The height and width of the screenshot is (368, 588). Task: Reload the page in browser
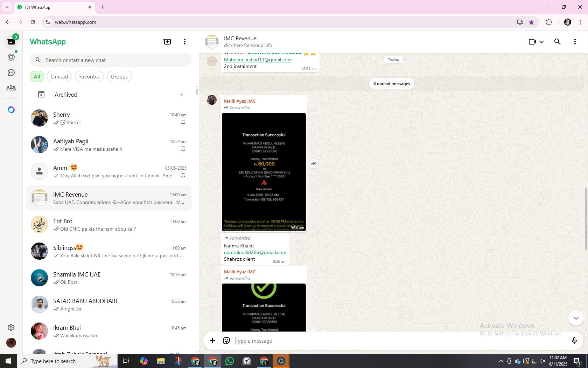click(33, 22)
